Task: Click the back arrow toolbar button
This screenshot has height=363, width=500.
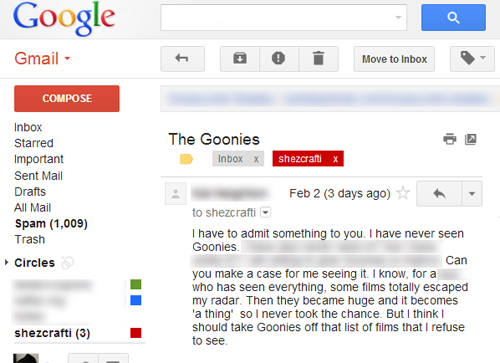Action: pos(182,59)
